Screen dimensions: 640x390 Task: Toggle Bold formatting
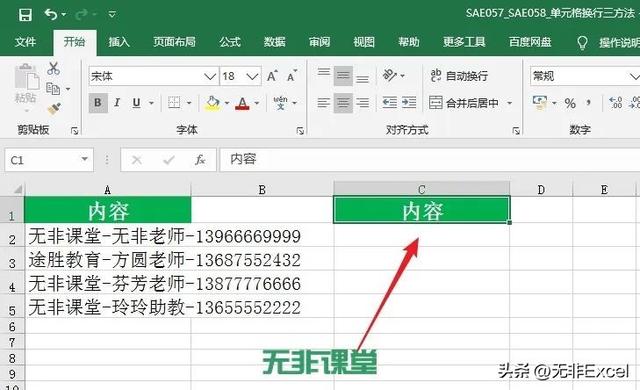[x=98, y=103]
